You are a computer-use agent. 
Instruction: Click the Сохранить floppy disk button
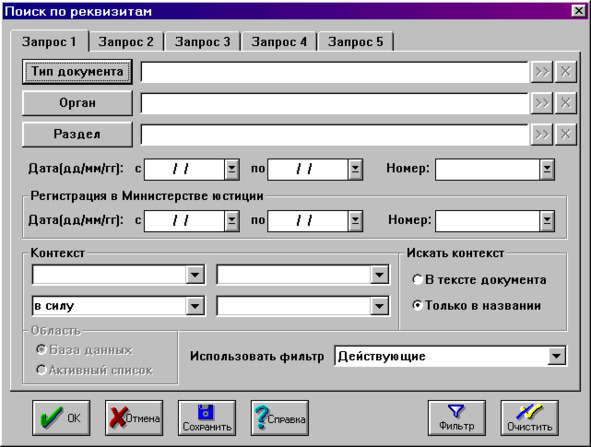pyautogui.click(x=207, y=418)
